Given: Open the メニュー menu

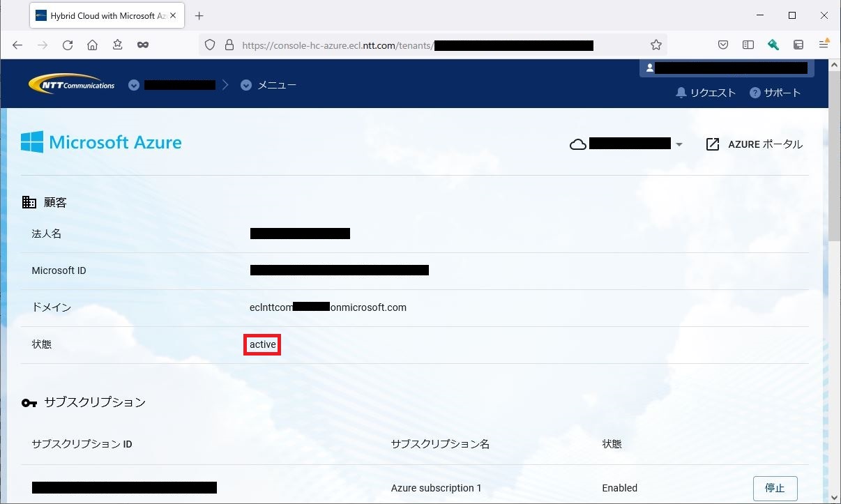Looking at the screenshot, I should point(277,85).
